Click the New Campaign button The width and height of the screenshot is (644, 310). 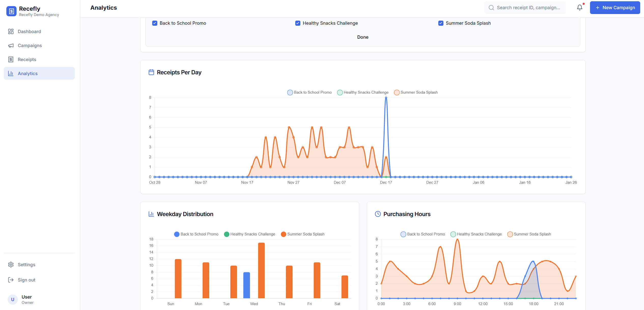pos(615,7)
